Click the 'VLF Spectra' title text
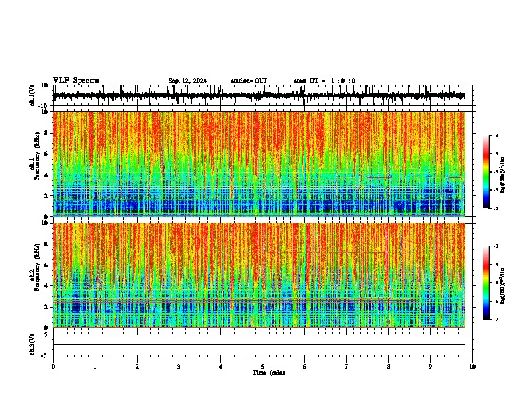Screen dimensions: 532x411 coord(76,81)
